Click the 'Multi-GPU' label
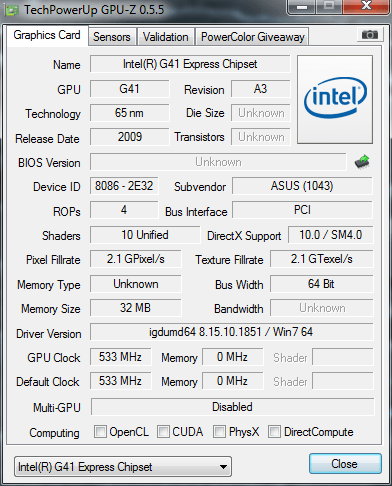The height and width of the screenshot is (486, 392). (57, 407)
